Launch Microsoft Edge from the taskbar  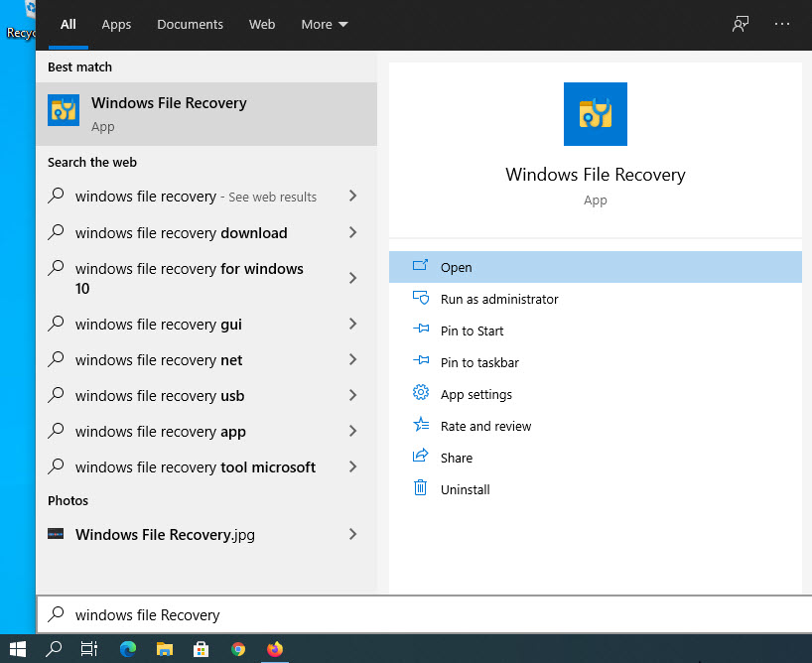click(x=127, y=648)
